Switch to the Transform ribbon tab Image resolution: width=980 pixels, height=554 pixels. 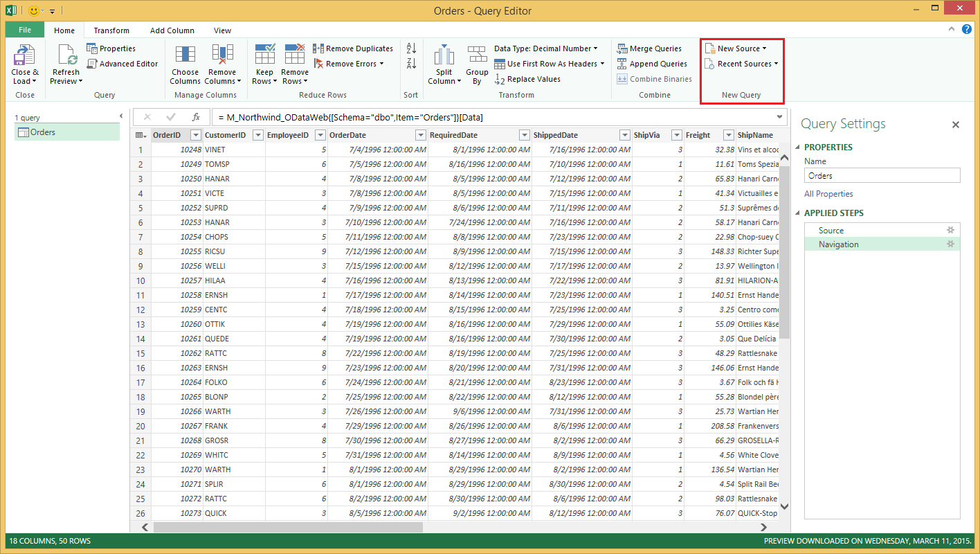coord(112,30)
